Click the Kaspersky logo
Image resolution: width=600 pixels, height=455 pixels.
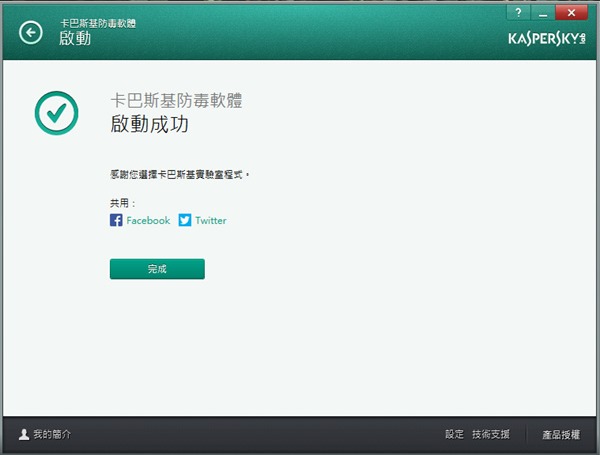pyautogui.click(x=547, y=39)
